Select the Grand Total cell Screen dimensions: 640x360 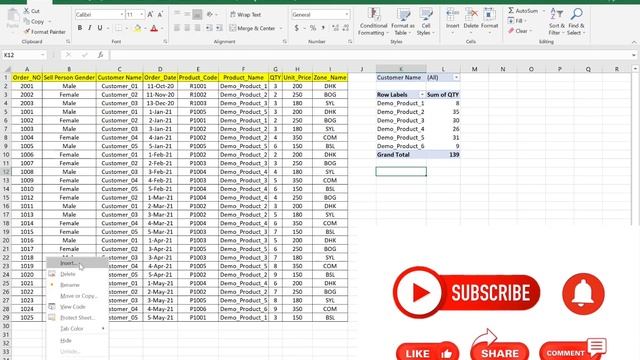[401, 155]
